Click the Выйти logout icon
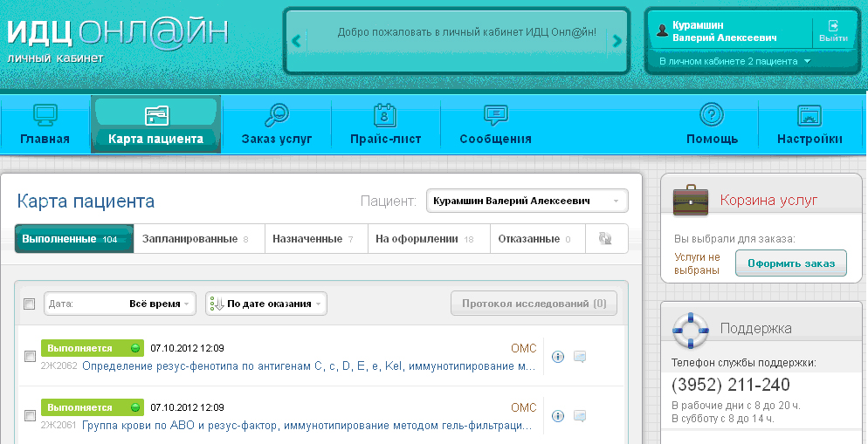 click(x=833, y=26)
